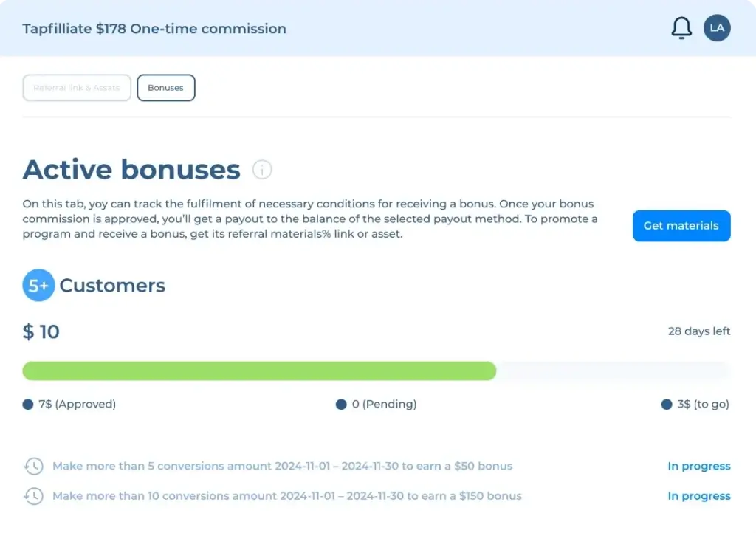This screenshot has height=533, width=756.
Task: Open the notification bell
Action: (681, 27)
